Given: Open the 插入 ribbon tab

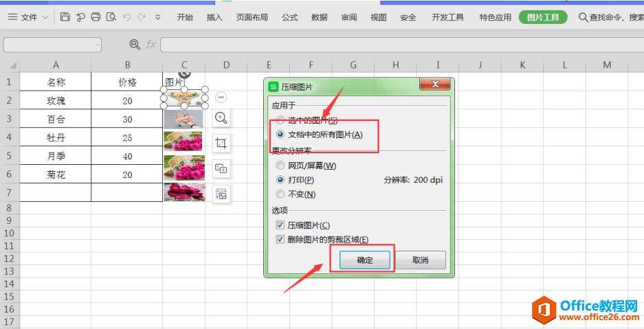Looking at the screenshot, I should pyautogui.click(x=214, y=17).
